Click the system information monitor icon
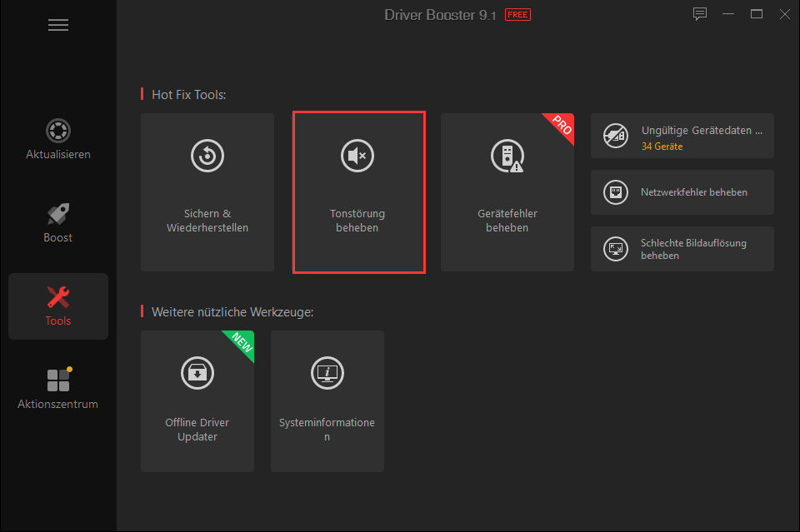This screenshot has height=532, width=800. click(327, 373)
